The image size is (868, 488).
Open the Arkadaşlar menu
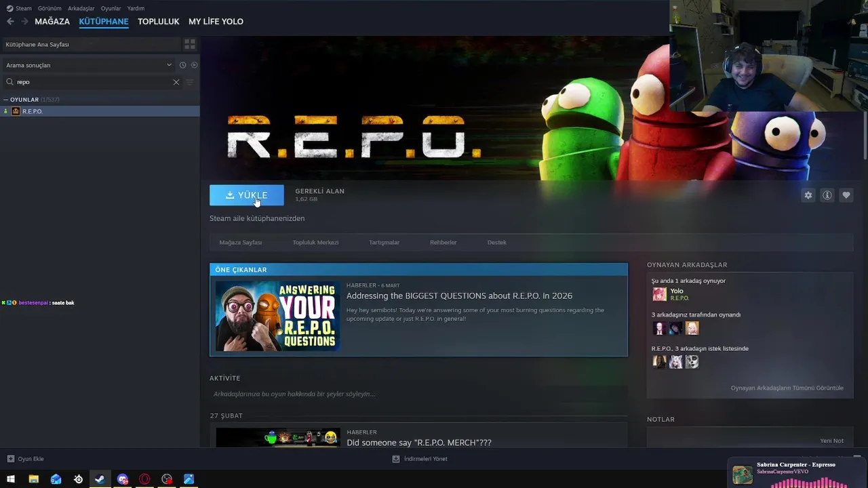coord(81,8)
